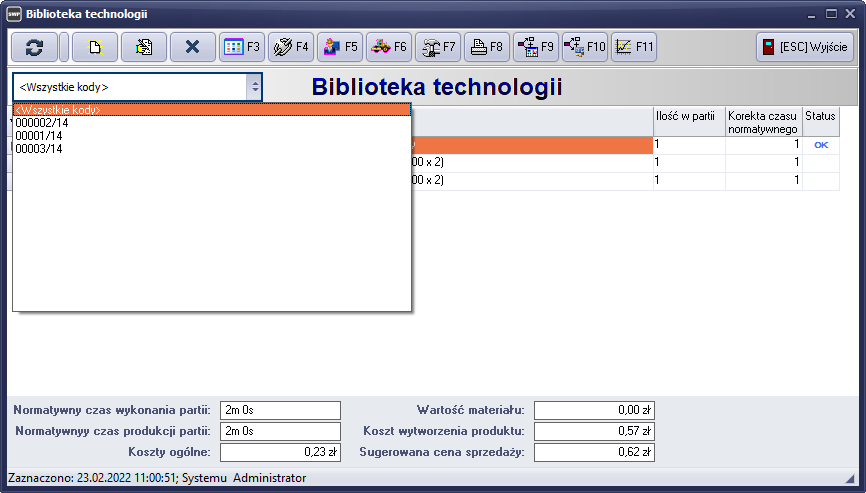Click the F7 toolbar button
This screenshot has height=493, width=866.
[437, 47]
